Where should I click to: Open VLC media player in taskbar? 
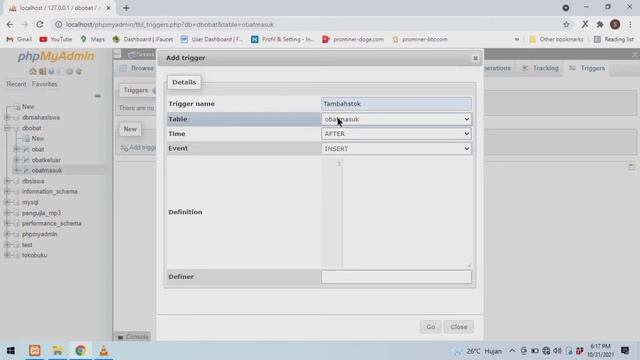(104, 351)
